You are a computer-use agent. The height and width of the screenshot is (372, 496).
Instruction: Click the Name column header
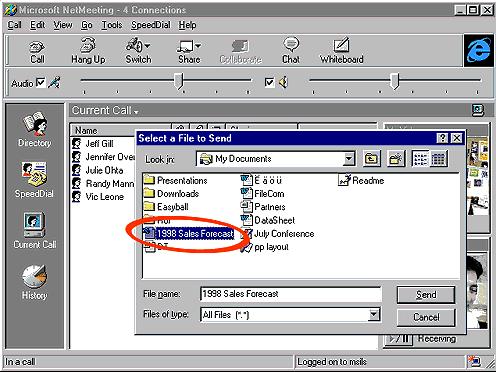click(x=120, y=130)
